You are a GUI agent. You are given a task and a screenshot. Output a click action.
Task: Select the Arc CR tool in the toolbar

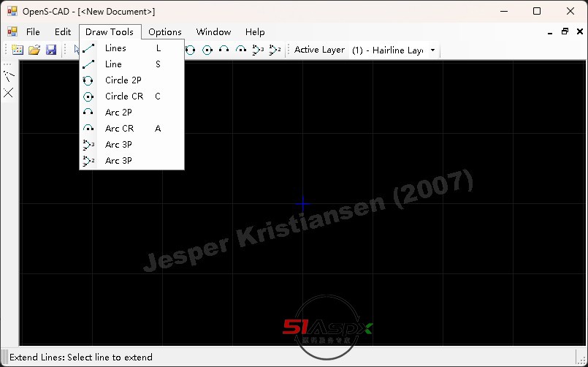pyautogui.click(x=241, y=50)
